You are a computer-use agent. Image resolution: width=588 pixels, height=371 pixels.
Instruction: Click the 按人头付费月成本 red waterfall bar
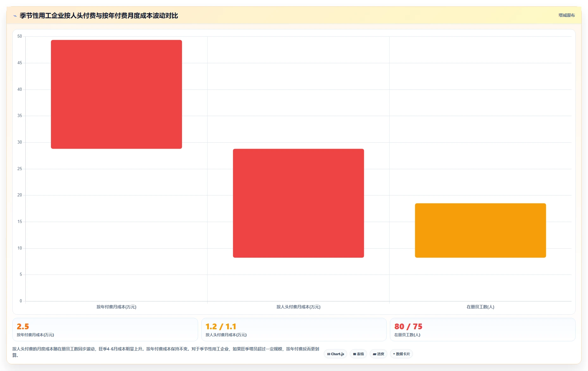pyautogui.click(x=298, y=203)
